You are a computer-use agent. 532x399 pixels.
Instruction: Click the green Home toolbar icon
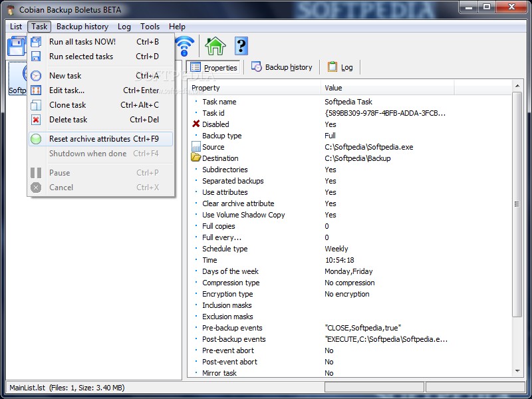tap(215, 46)
